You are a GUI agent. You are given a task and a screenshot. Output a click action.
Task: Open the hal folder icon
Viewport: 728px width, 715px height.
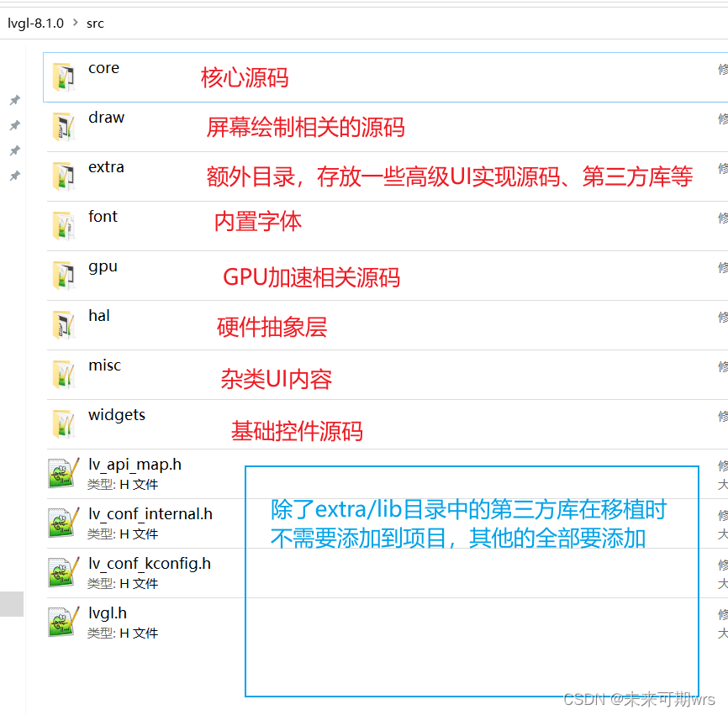click(64, 325)
